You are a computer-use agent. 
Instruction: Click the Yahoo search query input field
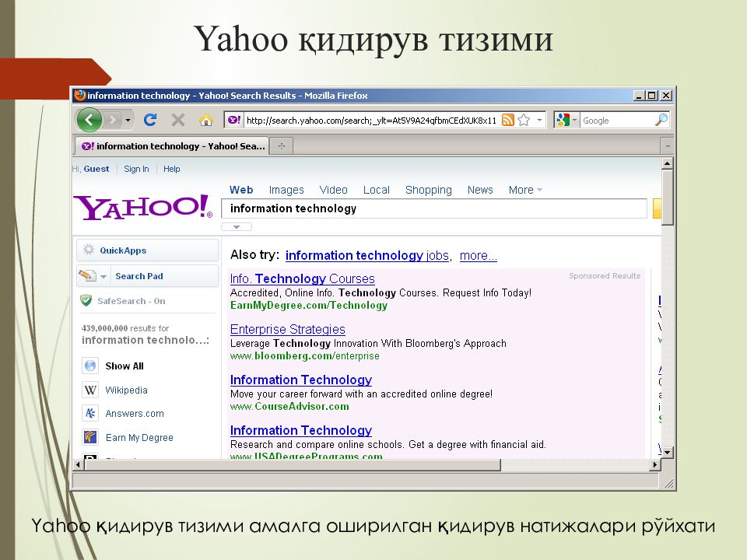[434, 208]
